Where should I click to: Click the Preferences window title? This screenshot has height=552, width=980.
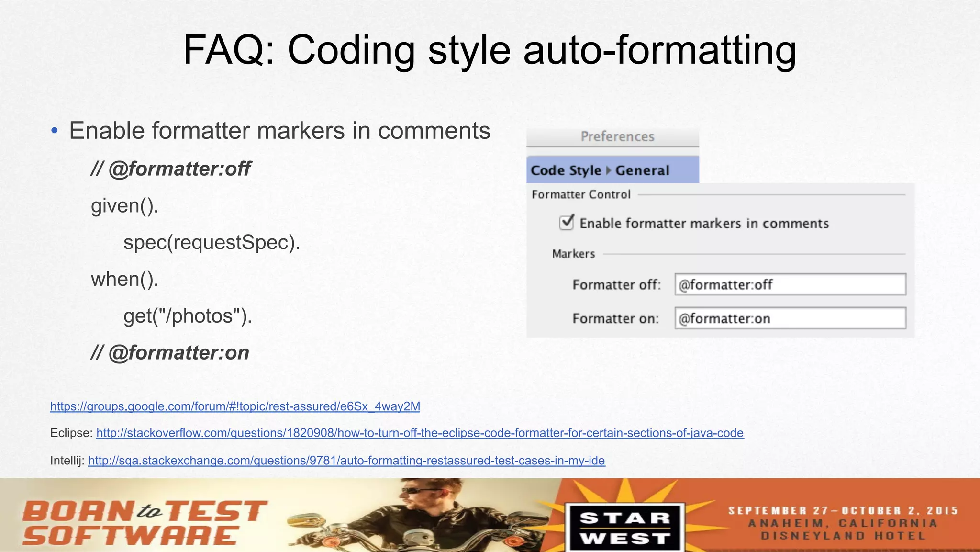click(617, 137)
